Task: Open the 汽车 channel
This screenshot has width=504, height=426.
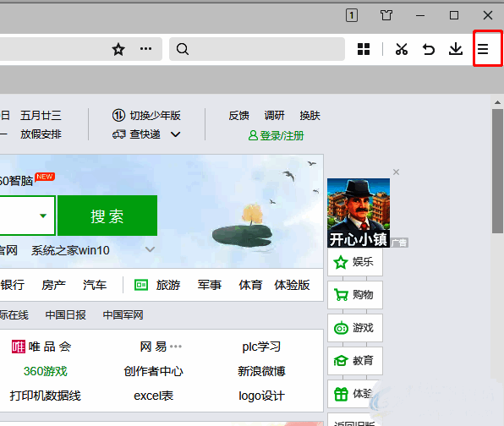Action: coord(95,285)
